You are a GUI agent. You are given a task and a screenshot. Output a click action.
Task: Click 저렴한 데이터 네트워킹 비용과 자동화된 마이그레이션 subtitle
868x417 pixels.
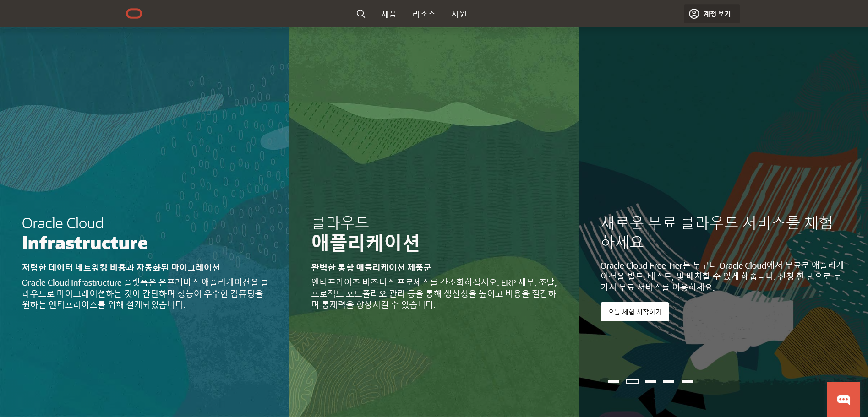point(121,267)
